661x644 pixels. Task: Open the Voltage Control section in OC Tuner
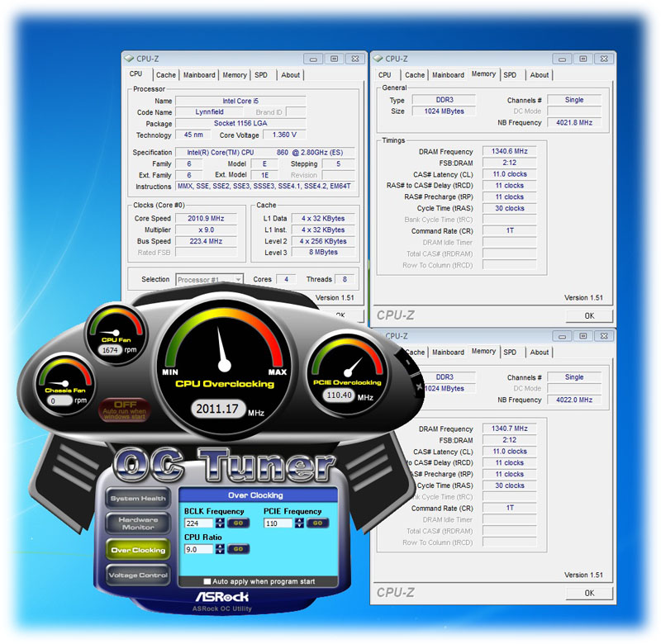(x=138, y=575)
